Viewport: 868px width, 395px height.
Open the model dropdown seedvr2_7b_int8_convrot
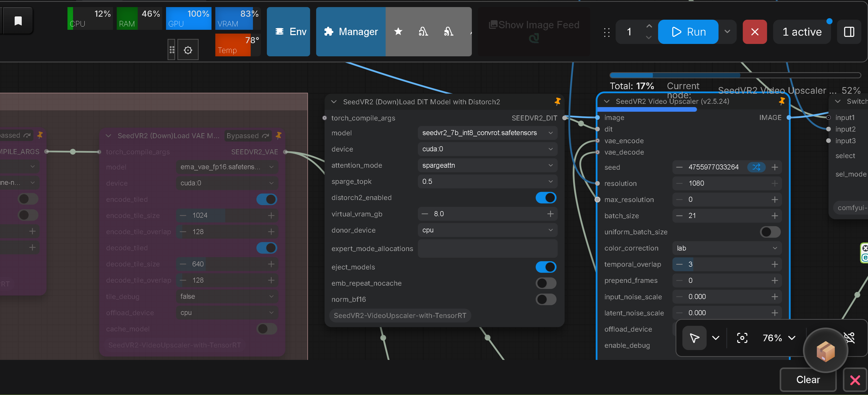[488, 133]
